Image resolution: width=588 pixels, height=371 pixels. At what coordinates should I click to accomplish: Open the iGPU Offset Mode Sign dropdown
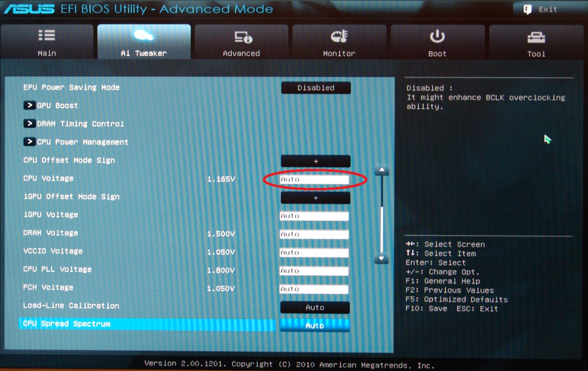316,198
